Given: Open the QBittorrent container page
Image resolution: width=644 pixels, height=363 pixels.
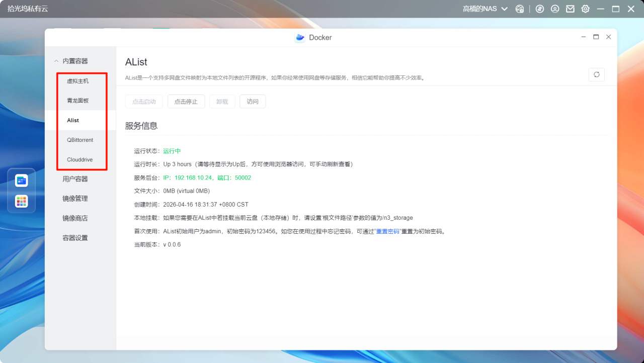Looking at the screenshot, I should point(80,140).
